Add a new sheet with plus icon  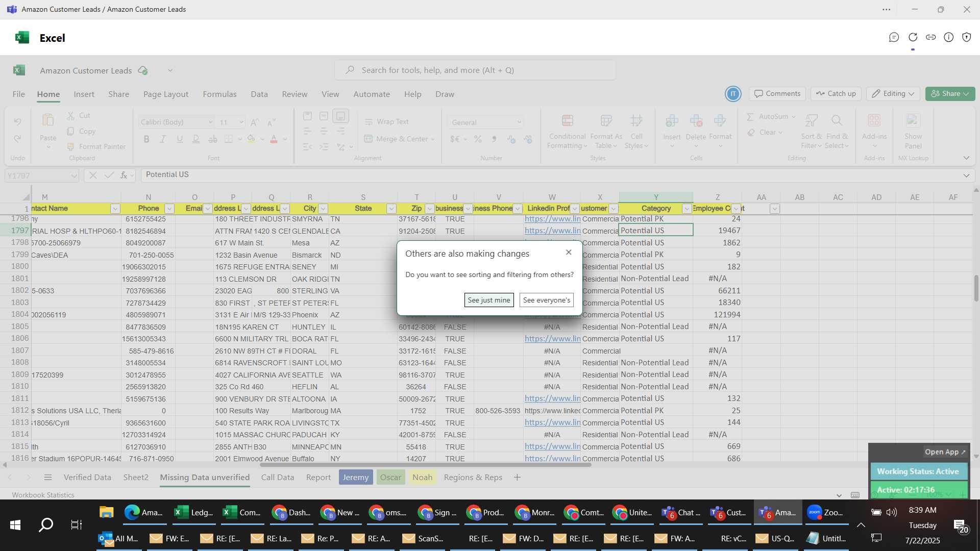[x=517, y=478]
